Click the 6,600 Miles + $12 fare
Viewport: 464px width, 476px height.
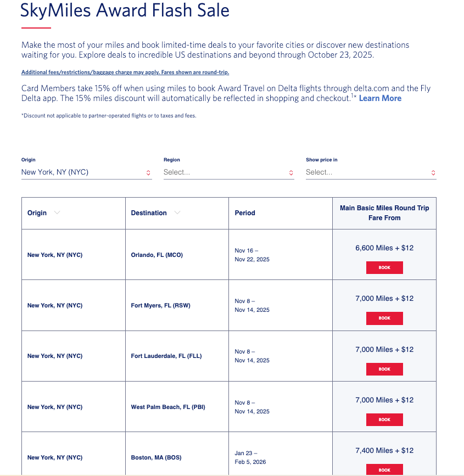tap(384, 248)
